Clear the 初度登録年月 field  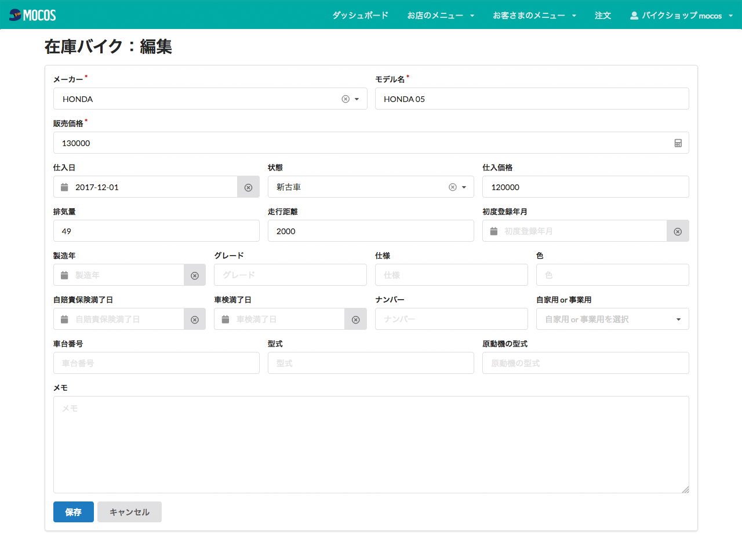point(678,231)
